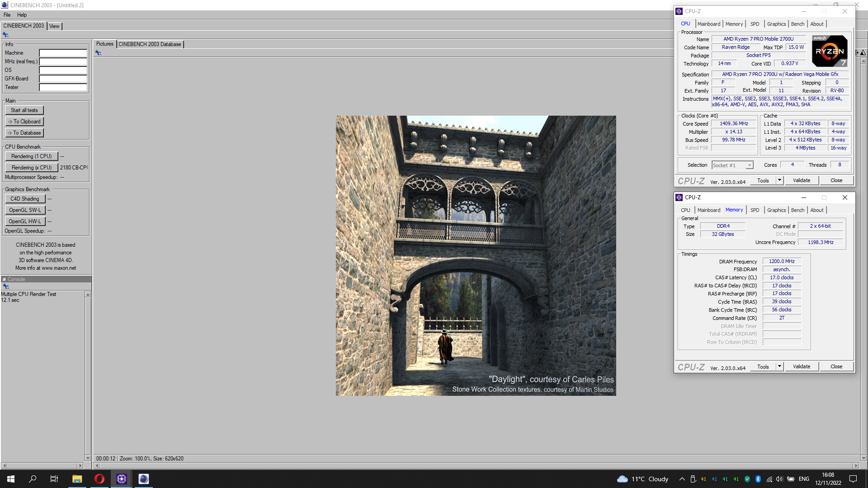Switch to the View tab
The image size is (868, 488).
(54, 26)
